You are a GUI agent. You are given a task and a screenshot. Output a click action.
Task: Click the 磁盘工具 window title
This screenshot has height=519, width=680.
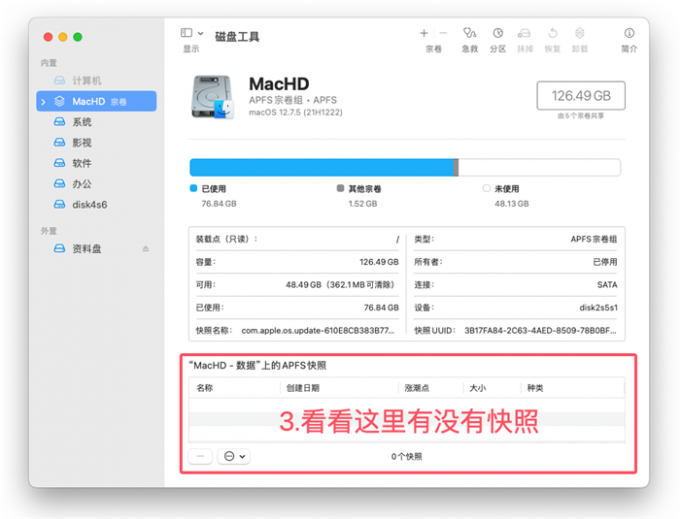click(x=237, y=37)
